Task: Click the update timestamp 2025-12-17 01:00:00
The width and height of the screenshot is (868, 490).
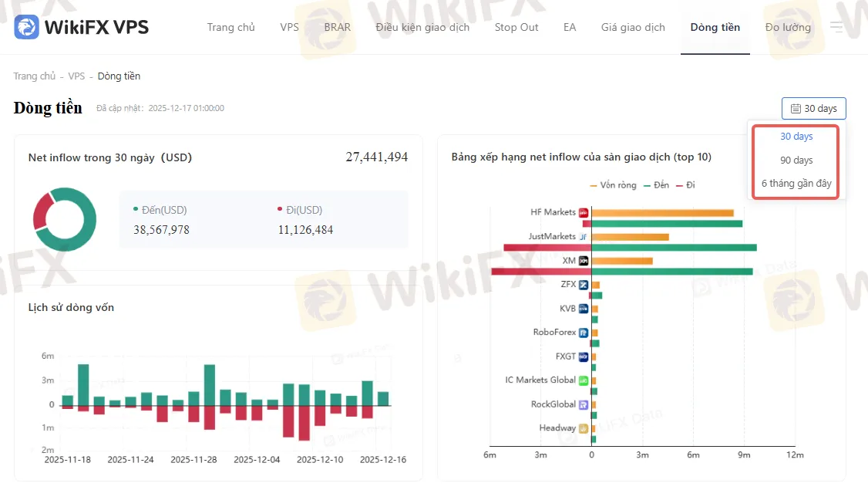Action: point(186,109)
